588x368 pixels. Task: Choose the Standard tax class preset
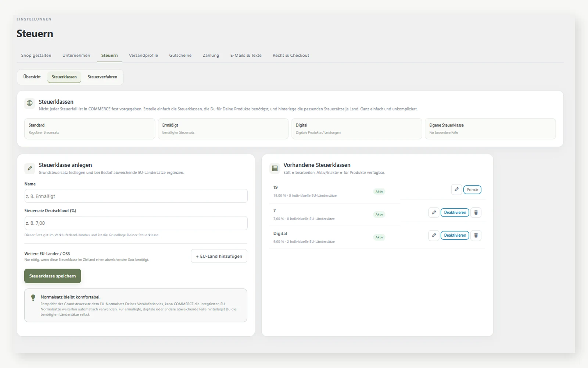[90, 128]
